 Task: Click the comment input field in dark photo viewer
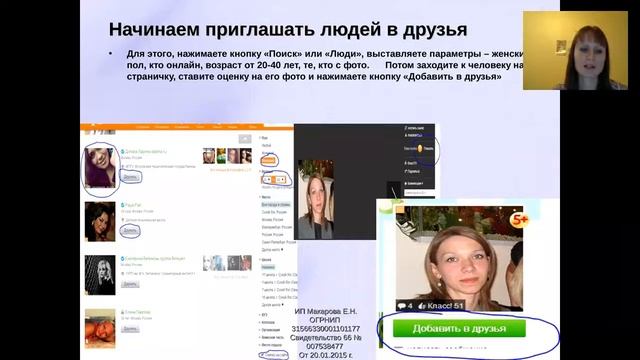[x=419, y=193]
